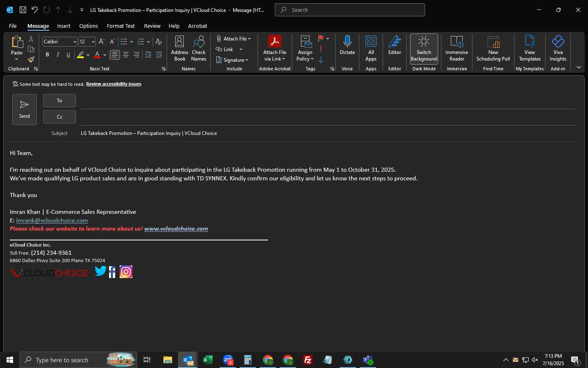
Task: Expand the Attach File dropdown
Action: [x=249, y=39]
